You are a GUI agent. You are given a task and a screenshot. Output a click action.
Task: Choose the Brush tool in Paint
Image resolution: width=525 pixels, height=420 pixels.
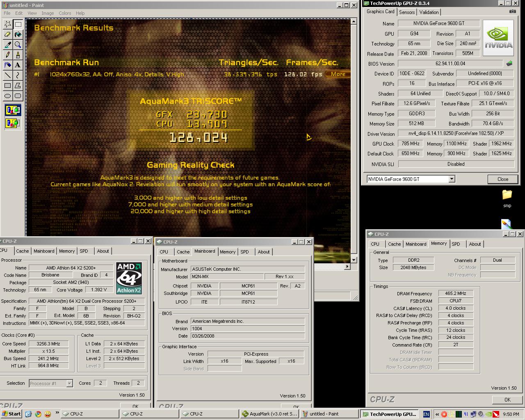(x=18, y=55)
